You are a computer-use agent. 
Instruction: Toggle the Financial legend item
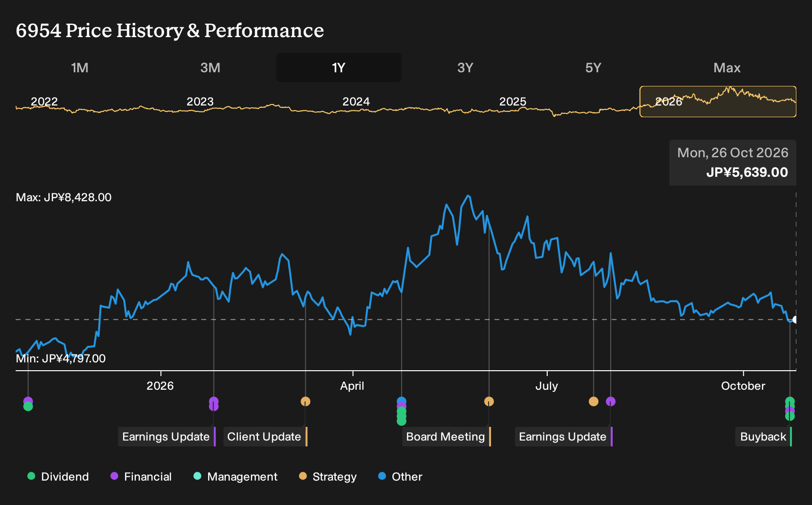click(x=141, y=477)
